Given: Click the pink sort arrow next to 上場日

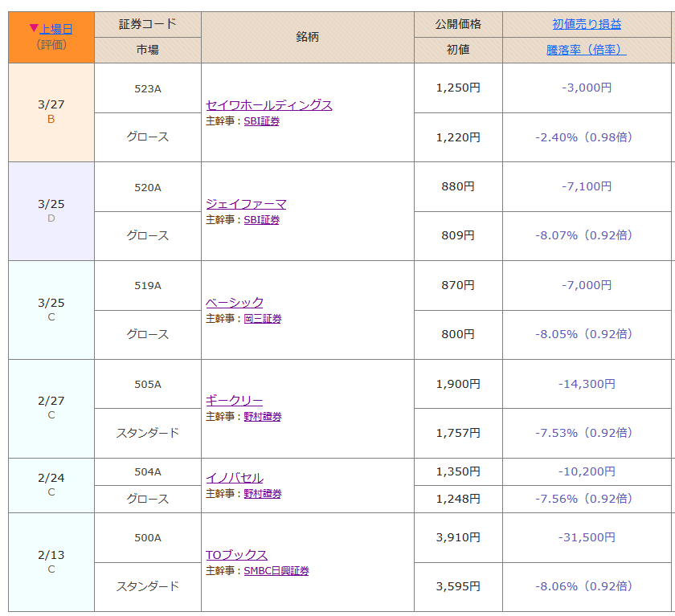Looking at the screenshot, I should [34, 28].
